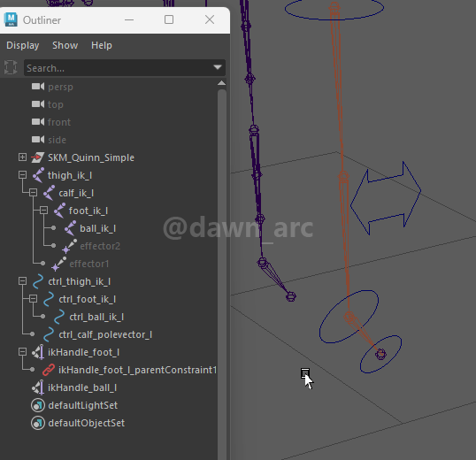
Task: Select the effector1 node name
Action: click(x=89, y=264)
